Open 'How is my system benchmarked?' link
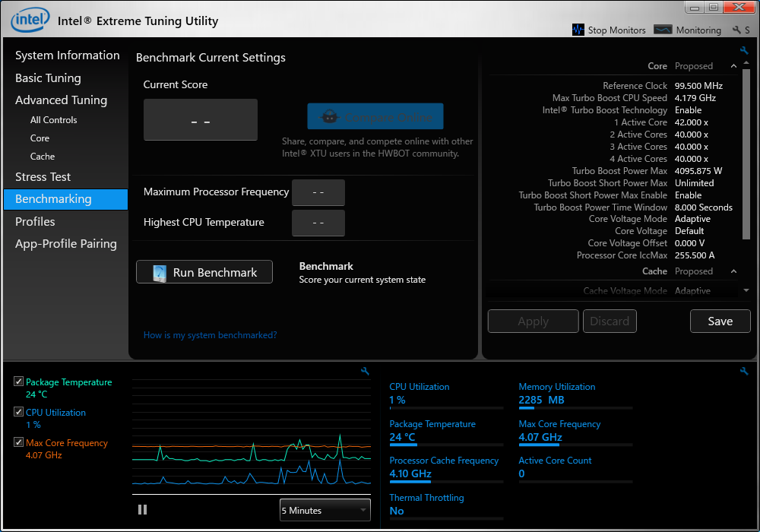760x532 pixels. (210, 335)
